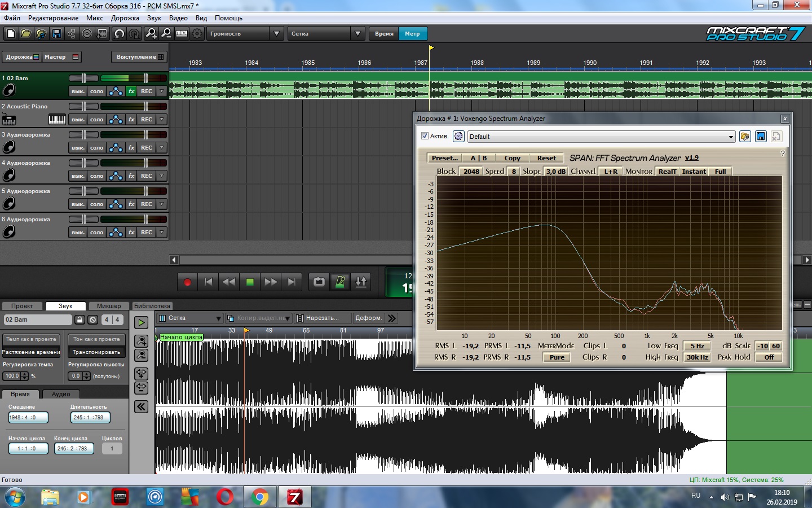Click the redo arrow icon
The height and width of the screenshot is (508, 812).
134,34
